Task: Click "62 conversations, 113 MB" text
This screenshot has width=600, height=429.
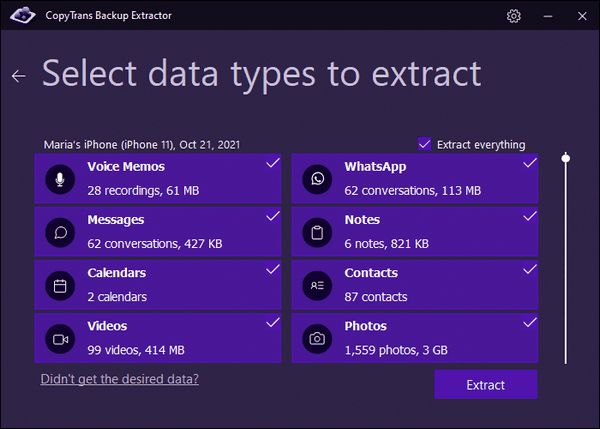Action: pos(412,191)
